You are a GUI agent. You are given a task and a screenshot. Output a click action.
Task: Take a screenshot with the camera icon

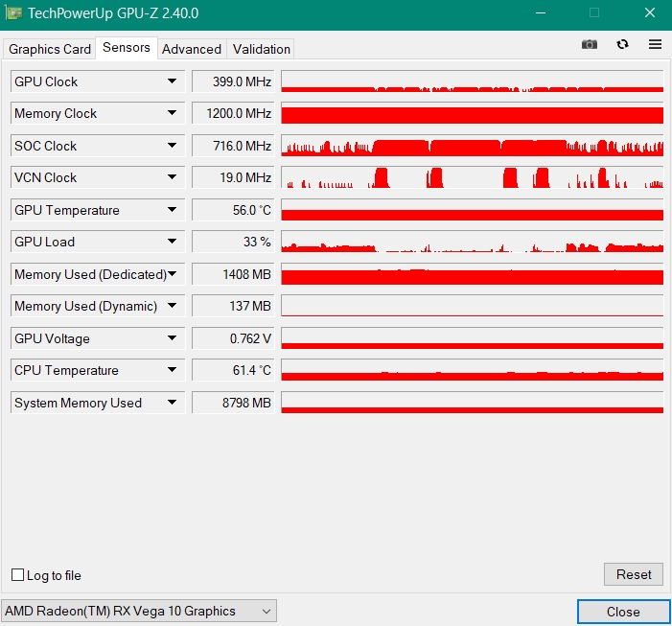tap(590, 44)
